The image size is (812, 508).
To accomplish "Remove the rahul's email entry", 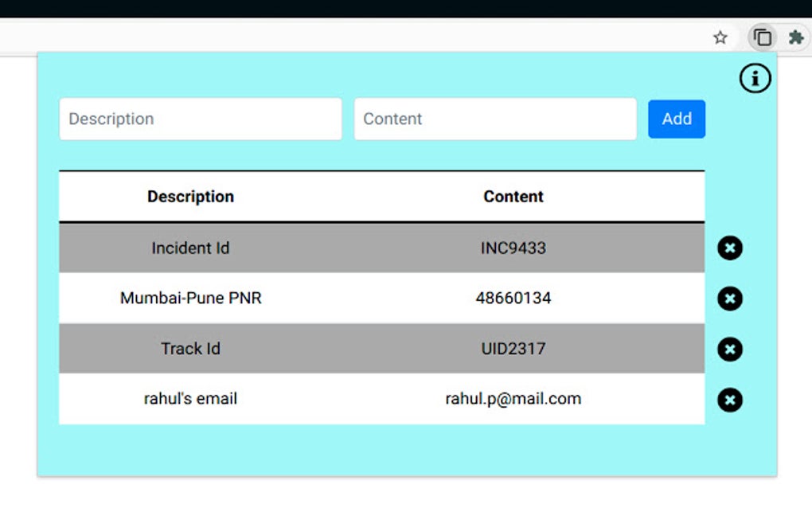I will coord(729,400).
